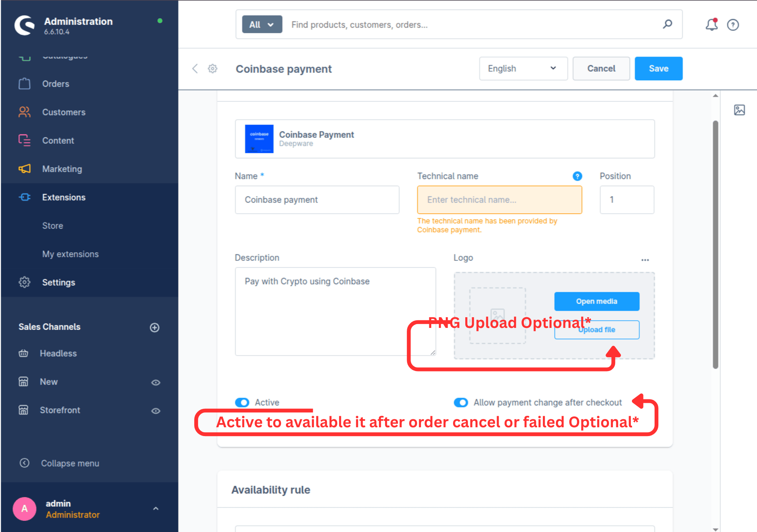
Task: Click Collapse menu label
Action: click(70, 463)
